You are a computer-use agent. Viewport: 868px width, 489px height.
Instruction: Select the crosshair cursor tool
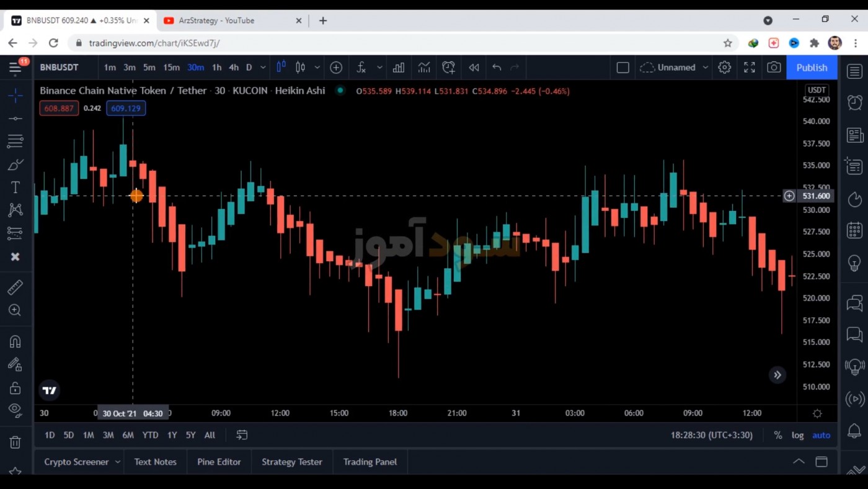point(15,95)
